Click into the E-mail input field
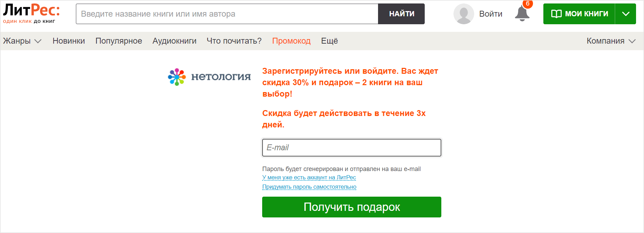 point(352,148)
